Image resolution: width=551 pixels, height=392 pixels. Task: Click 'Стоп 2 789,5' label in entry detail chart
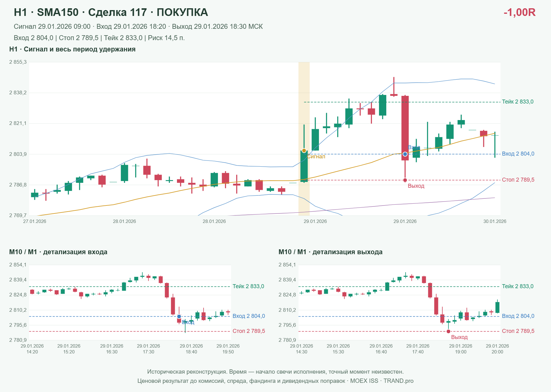(x=249, y=331)
